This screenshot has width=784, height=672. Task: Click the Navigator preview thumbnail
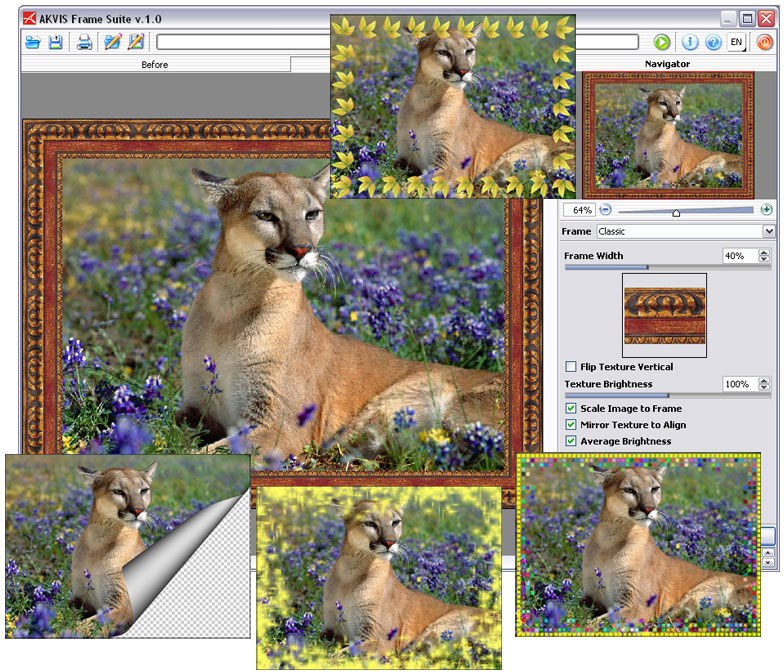(668, 135)
